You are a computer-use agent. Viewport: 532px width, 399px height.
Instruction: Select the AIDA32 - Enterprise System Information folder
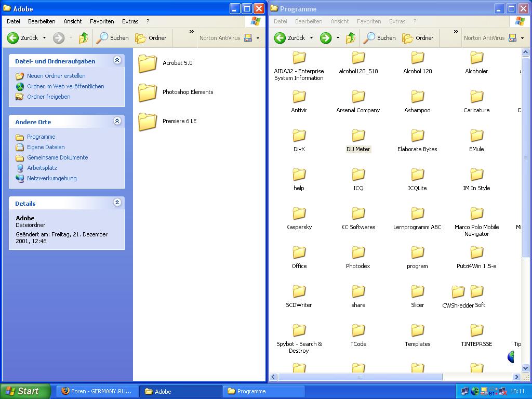coord(299,66)
